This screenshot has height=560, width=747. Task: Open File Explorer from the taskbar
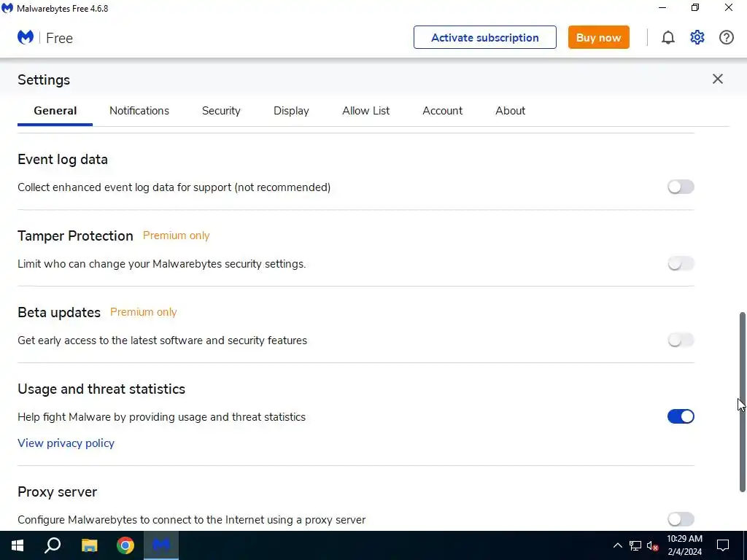(x=89, y=545)
